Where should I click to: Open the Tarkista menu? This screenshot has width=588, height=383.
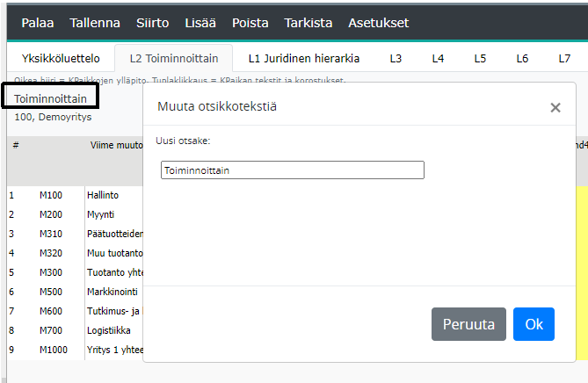309,23
